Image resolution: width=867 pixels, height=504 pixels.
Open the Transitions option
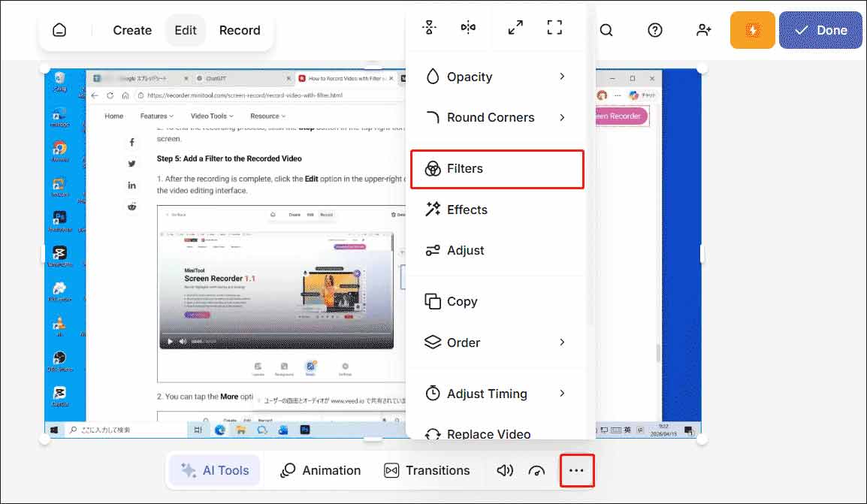[x=427, y=470]
